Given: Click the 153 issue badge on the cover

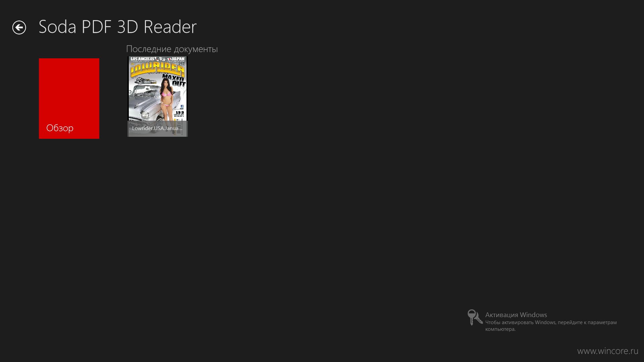Looking at the screenshot, I should click(x=180, y=113).
